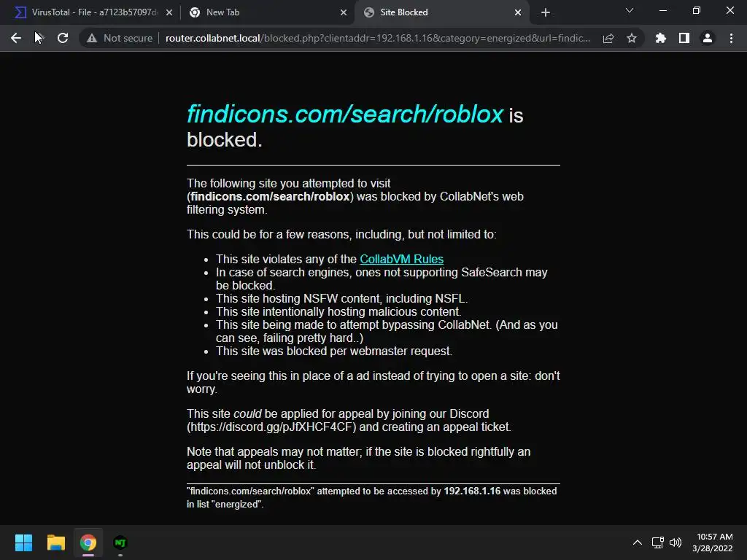Viewport: 747px width, 560px height.
Task: Show hidden system tray icons
Action: click(638, 542)
